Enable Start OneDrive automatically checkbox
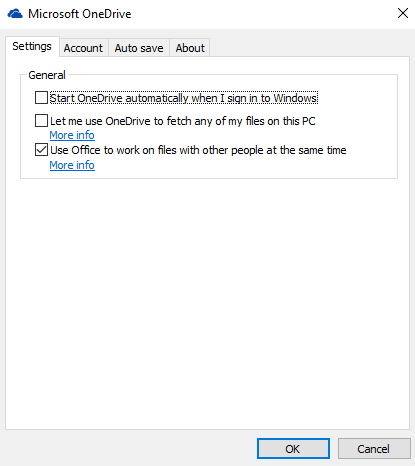Image resolution: width=415 pixels, height=466 pixels. click(x=41, y=98)
